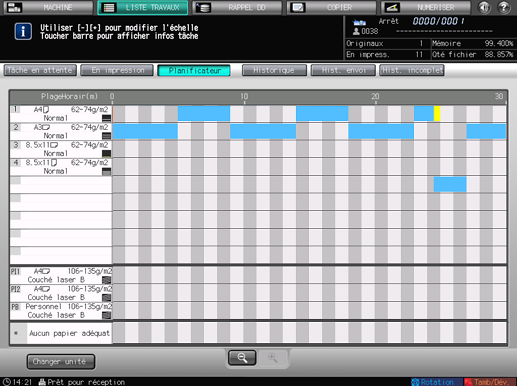Touch the tray 1 blue bar before 20
Screen dimensions: 517x386
point(322,113)
